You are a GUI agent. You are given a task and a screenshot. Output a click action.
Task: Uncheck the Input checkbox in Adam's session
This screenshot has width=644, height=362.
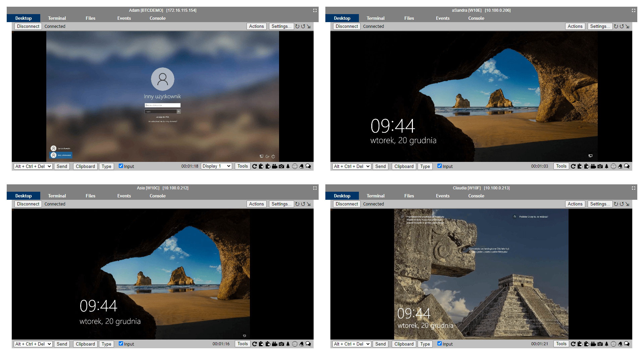tap(121, 166)
